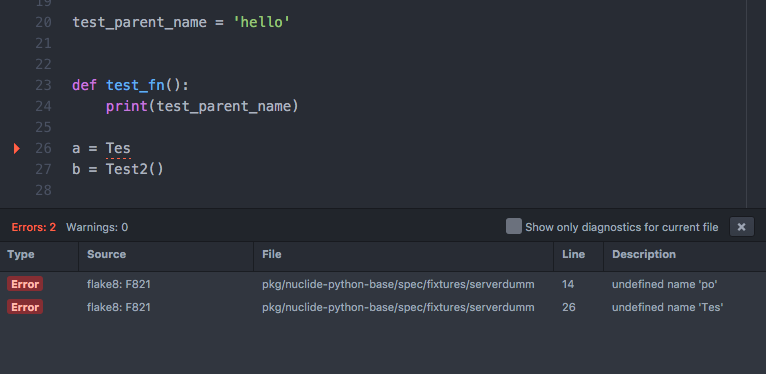
Task: Click the Error badge for line 14
Action: click(25, 284)
